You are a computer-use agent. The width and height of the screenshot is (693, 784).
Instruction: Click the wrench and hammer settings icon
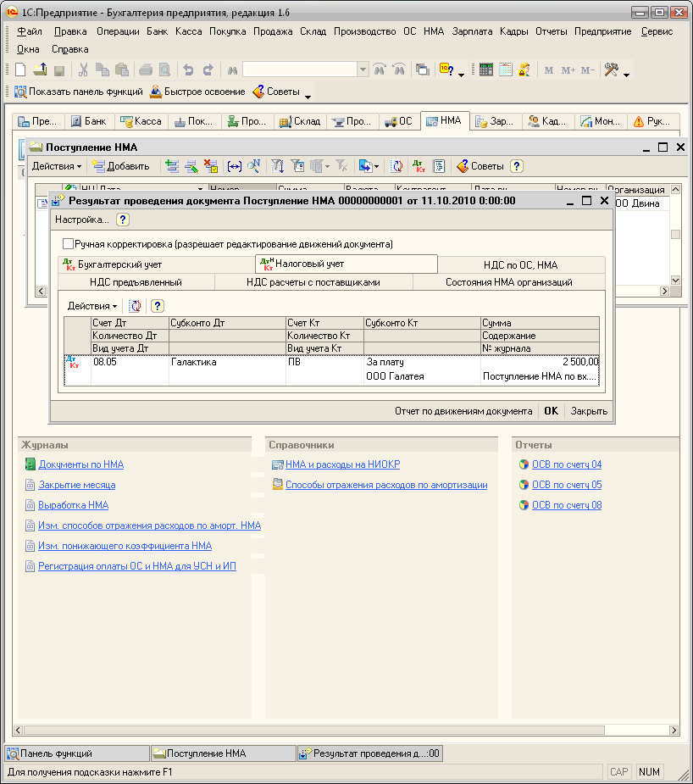(611, 70)
